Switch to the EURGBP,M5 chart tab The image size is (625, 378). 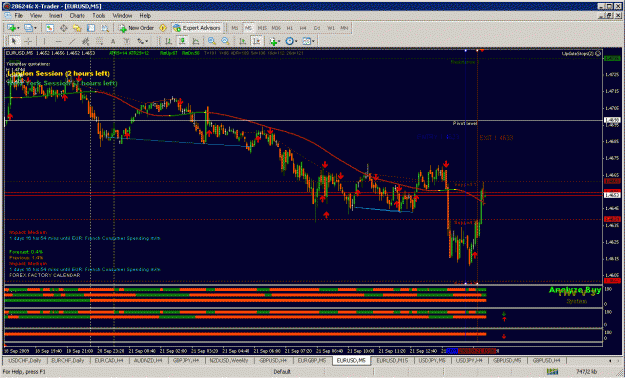click(312, 360)
